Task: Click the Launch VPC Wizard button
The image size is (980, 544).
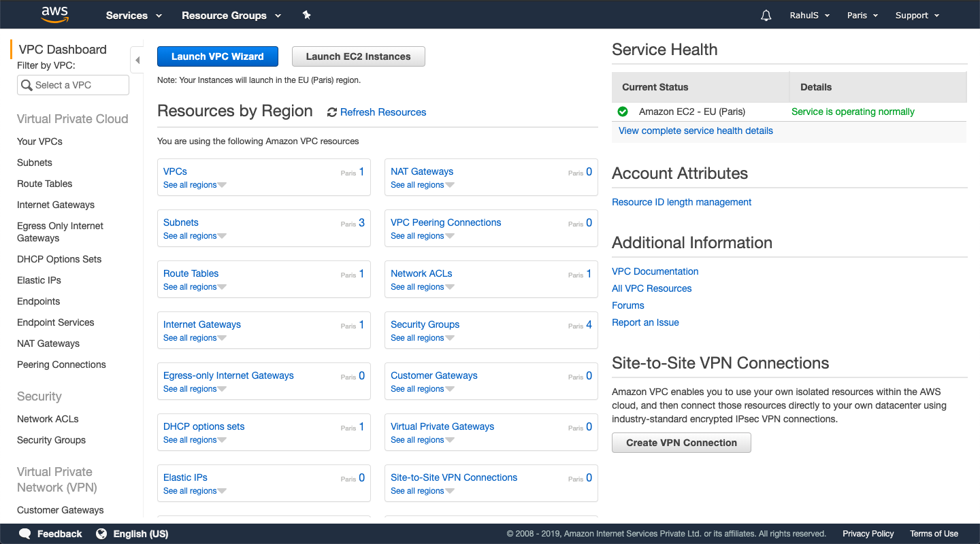Action: [x=217, y=56]
